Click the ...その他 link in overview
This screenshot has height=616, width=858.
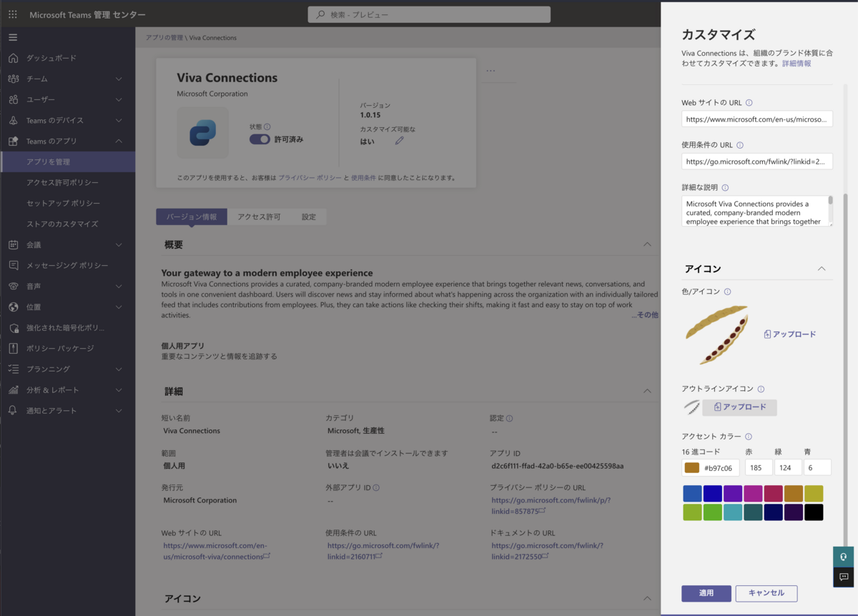pos(644,315)
